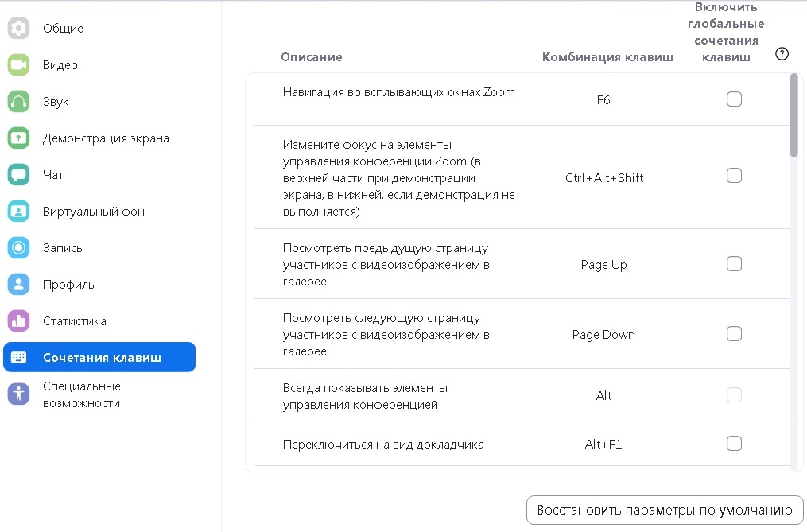Click the disabled checkbox for Alt shortcut

tap(734, 395)
